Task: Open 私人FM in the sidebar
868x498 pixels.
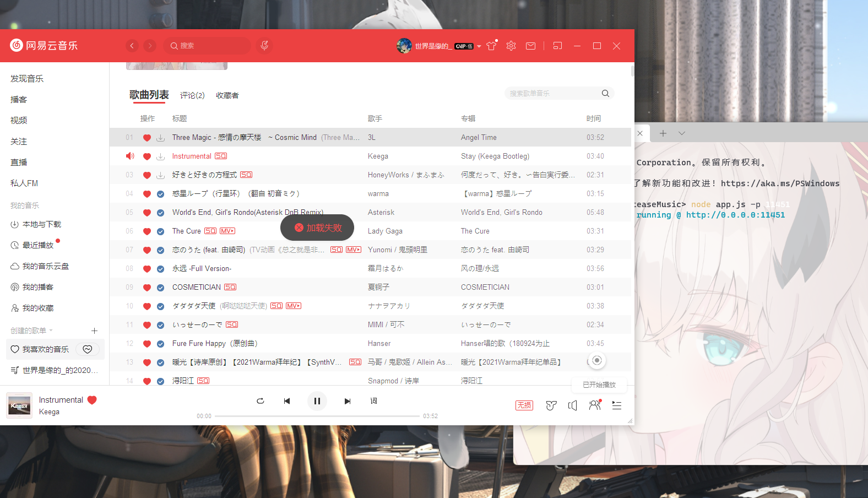Action: click(24, 183)
